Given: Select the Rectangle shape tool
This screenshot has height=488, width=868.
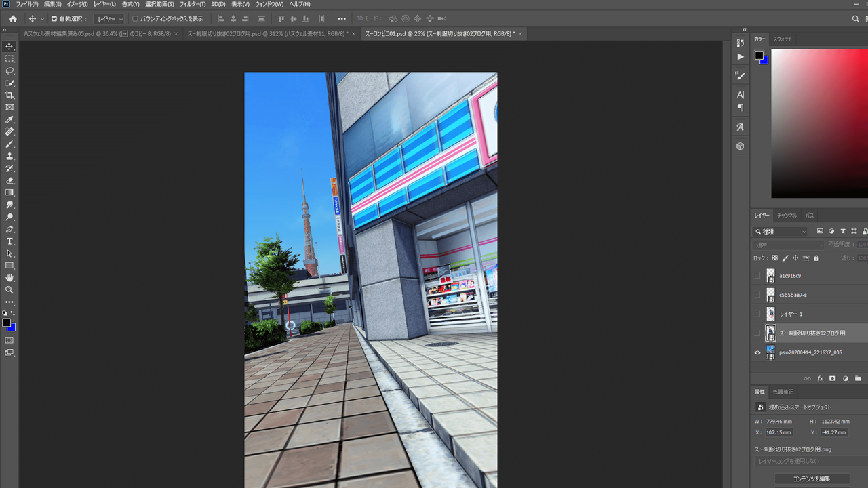Looking at the screenshot, I should (9, 266).
